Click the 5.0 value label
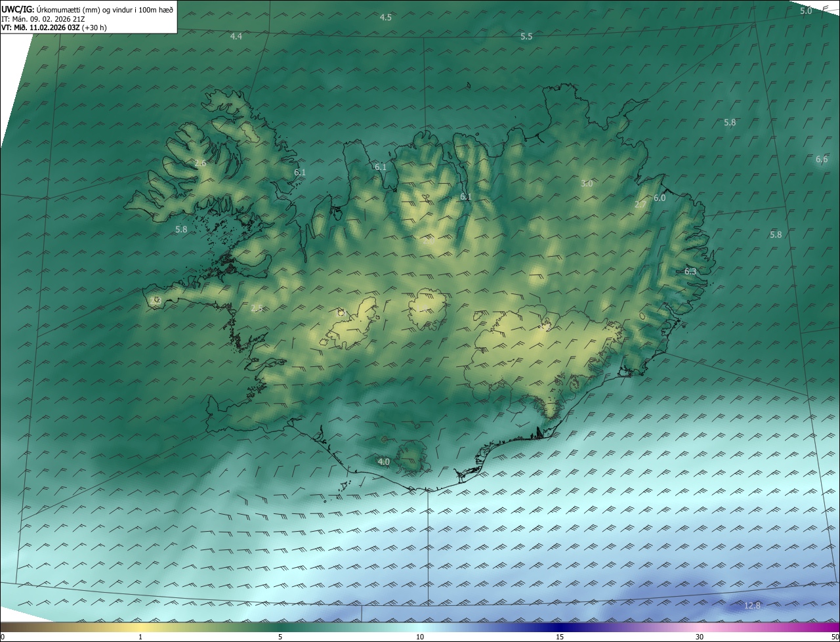Screen dimensions: 840x642 coord(806,11)
